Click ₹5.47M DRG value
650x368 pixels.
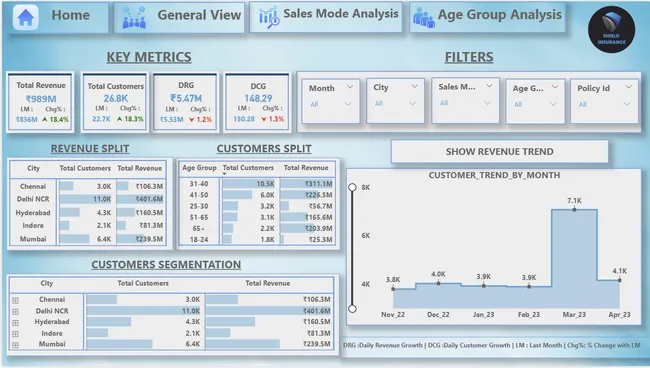[x=186, y=99]
